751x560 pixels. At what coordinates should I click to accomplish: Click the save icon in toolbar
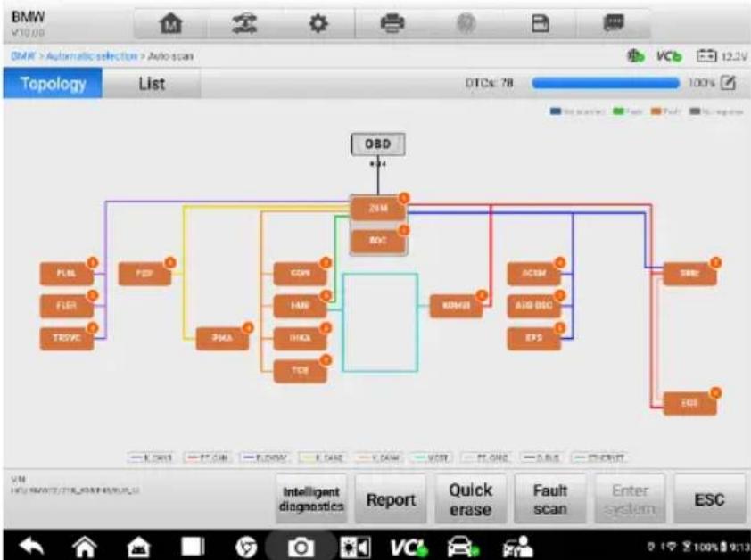[541, 23]
